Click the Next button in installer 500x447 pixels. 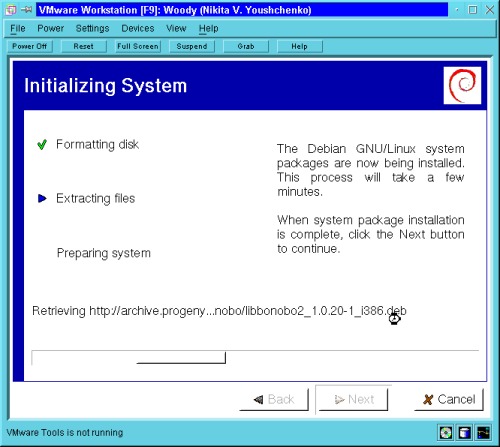click(353, 399)
